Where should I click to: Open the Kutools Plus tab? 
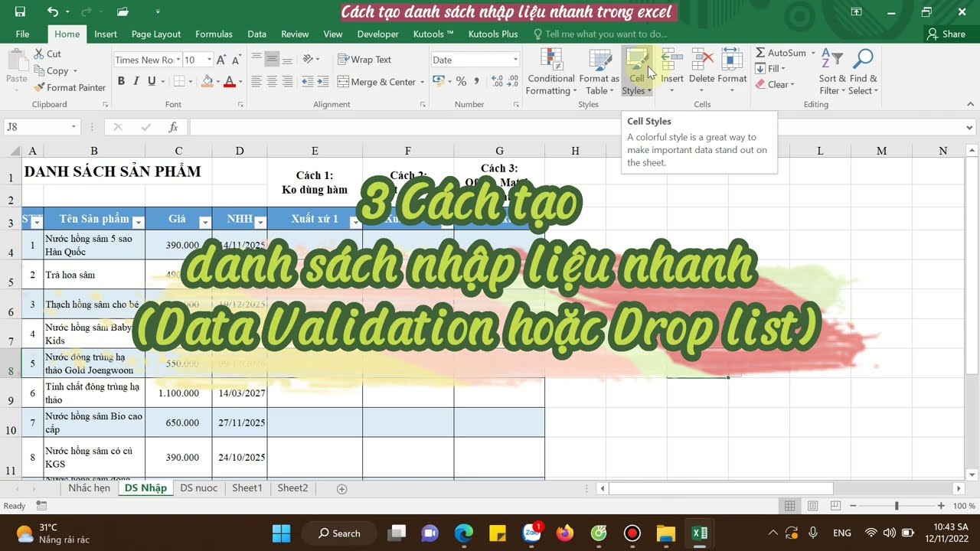pyautogui.click(x=493, y=34)
